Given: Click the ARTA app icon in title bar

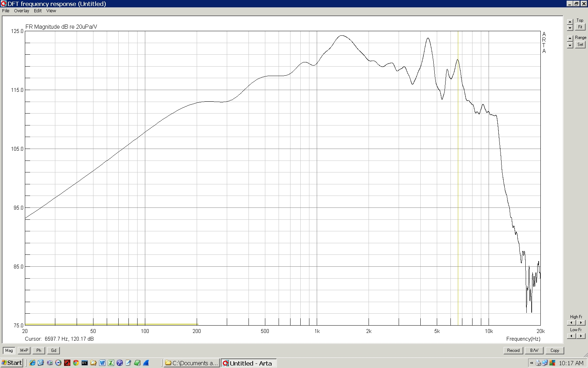Looking at the screenshot, I should click(x=4, y=4).
